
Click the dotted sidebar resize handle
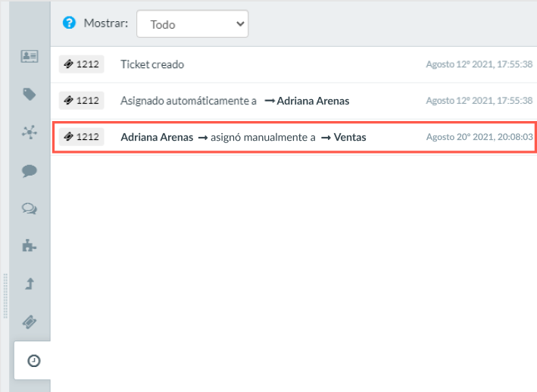pos(5,296)
